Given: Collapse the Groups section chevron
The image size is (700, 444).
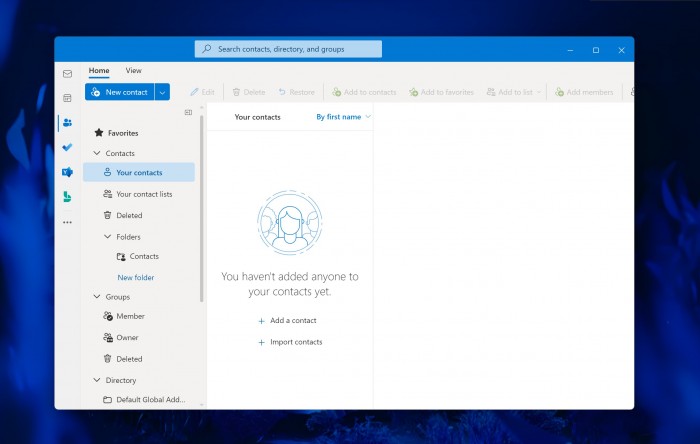Looking at the screenshot, I should (x=97, y=297).
